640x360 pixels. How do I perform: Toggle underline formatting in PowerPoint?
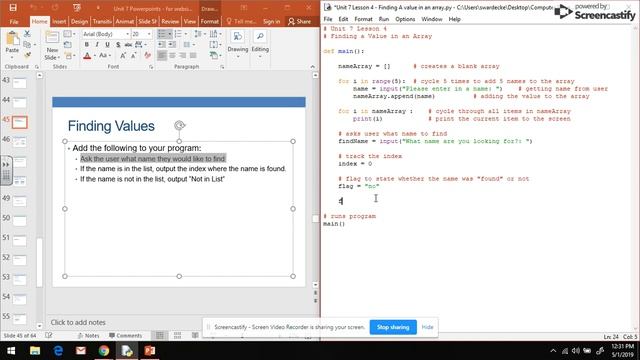107,44
